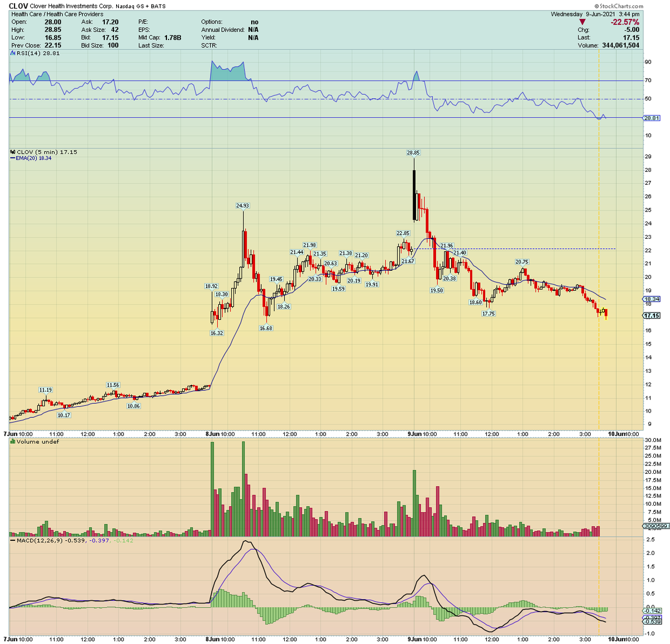Click the candlestick icon beside CLOV (5 min)
Image resolution: width=670 pixels, height=644 pixels.
pyautogui.click(x=13, y=152)
